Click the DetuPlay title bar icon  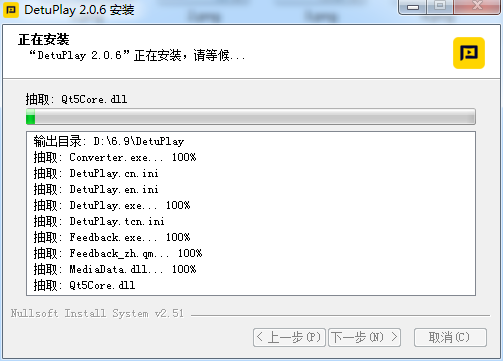[x=11, y=10]
